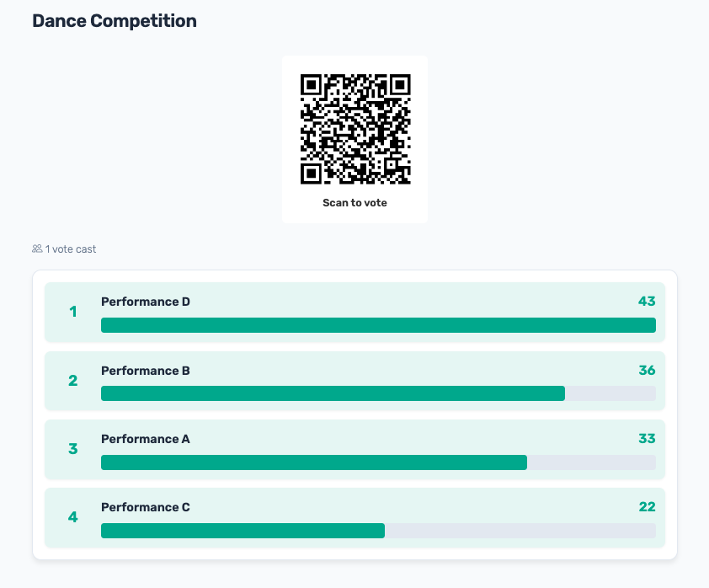Viewport: 709px width, 588px height.
Task: Select the "Scan to vote" caption
Action: pyautogui.click(x=355, y=203)
